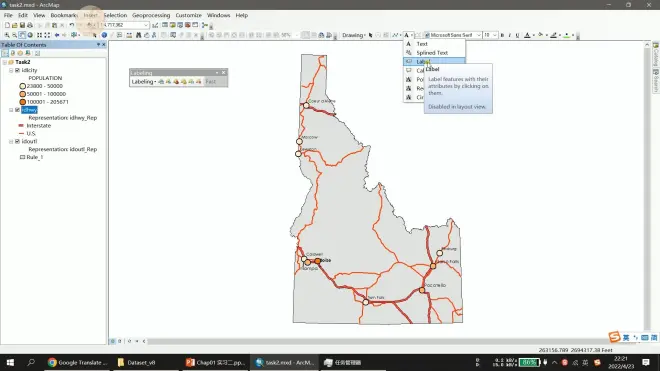Select the Identify tool
The width and height of the screenshot is (660, 371).
[104, 35]
